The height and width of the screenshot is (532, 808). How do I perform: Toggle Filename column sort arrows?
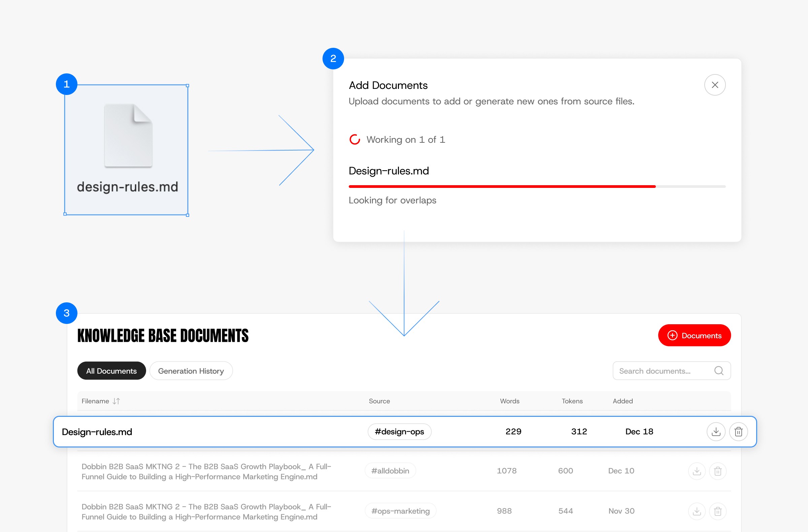pos(116,401)
